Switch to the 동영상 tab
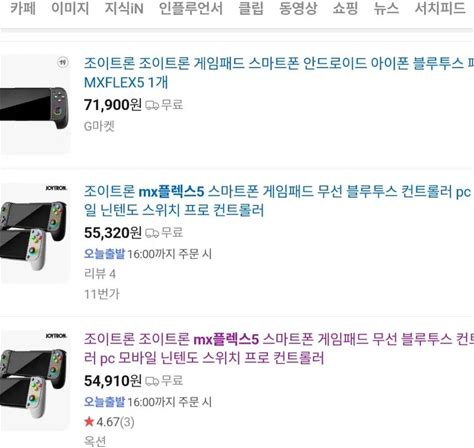This screenshot has width=474, height=448. tap(298, 8)
